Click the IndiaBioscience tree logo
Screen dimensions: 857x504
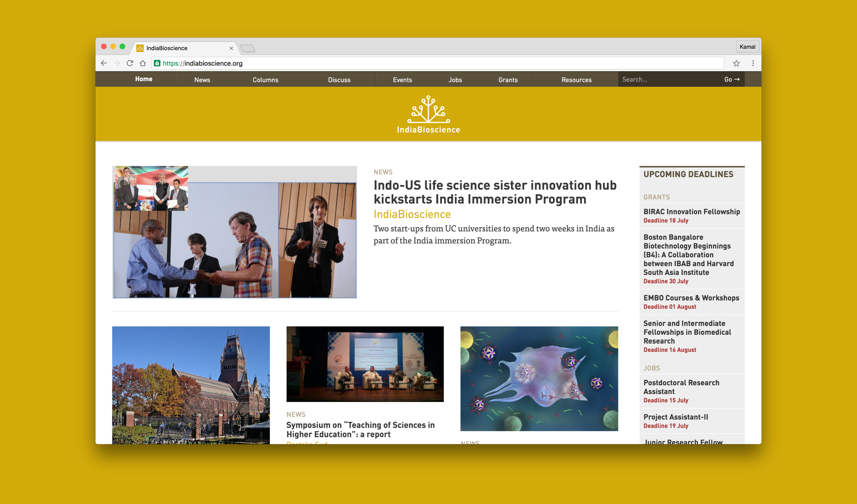point(428,114)
